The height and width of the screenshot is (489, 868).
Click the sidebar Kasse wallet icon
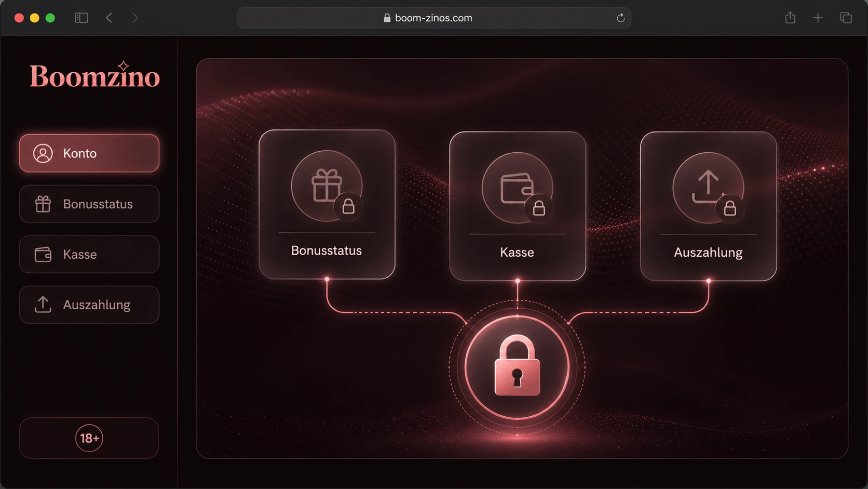(x=43, y=254)
